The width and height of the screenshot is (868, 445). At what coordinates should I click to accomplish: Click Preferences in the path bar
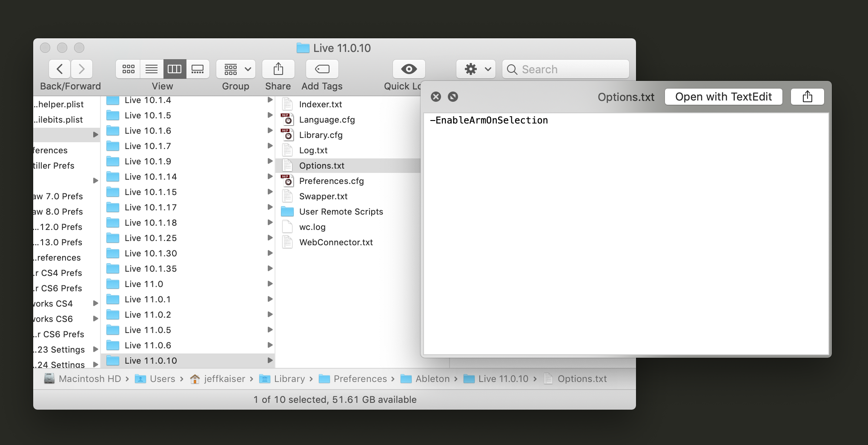(x=353, y=379)
